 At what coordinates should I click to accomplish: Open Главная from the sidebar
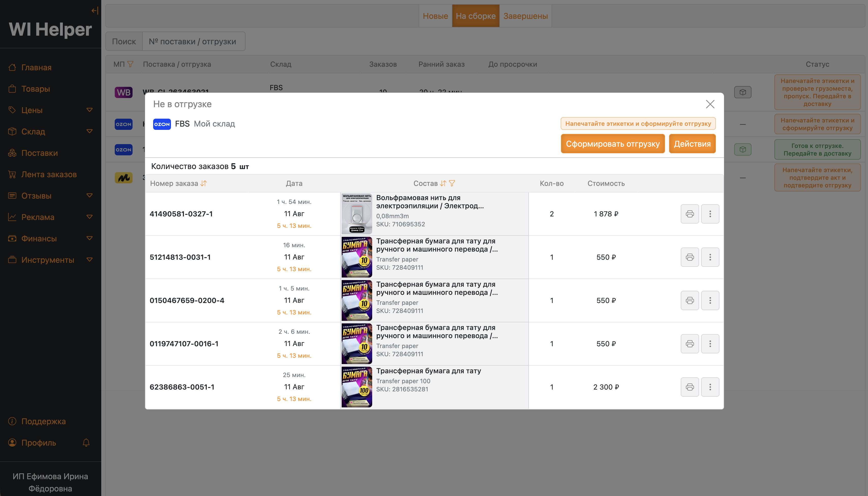(36, 67)
